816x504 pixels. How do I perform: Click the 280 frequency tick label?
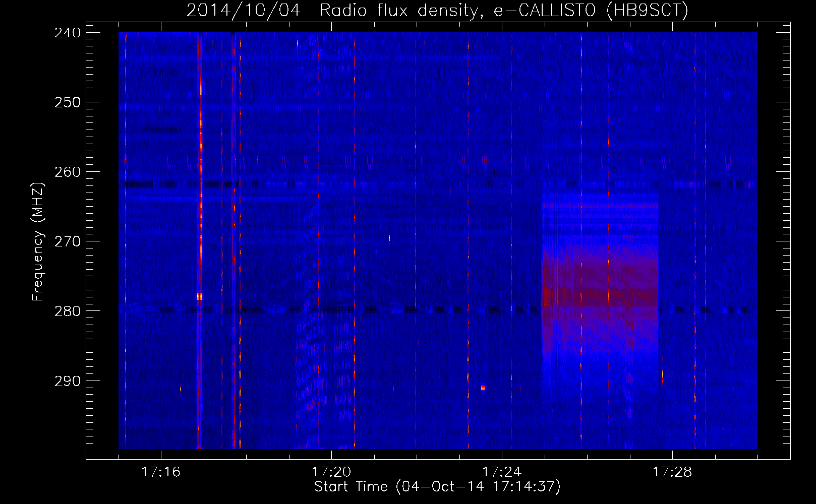point(68,311)
